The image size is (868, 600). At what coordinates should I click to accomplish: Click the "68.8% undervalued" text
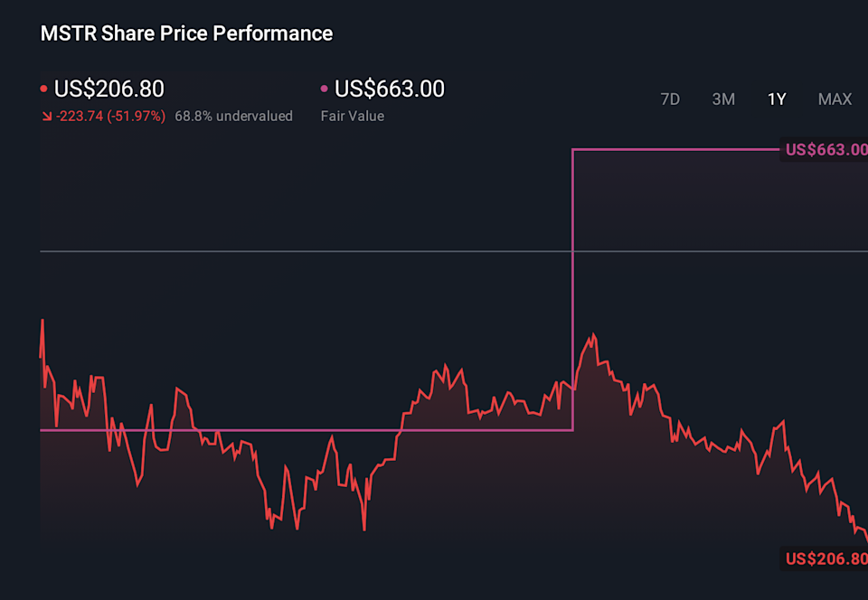pos(233,117)
